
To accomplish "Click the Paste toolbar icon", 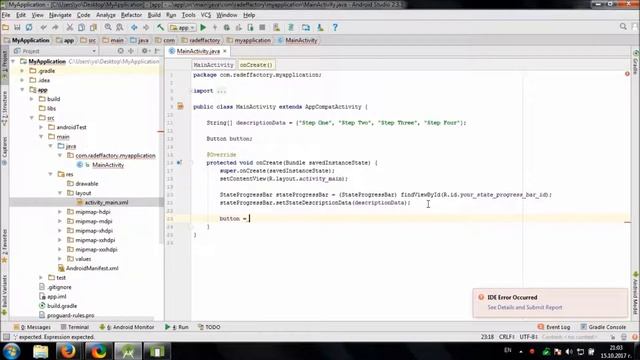I will pyautogui.click(x=93, y=27).
